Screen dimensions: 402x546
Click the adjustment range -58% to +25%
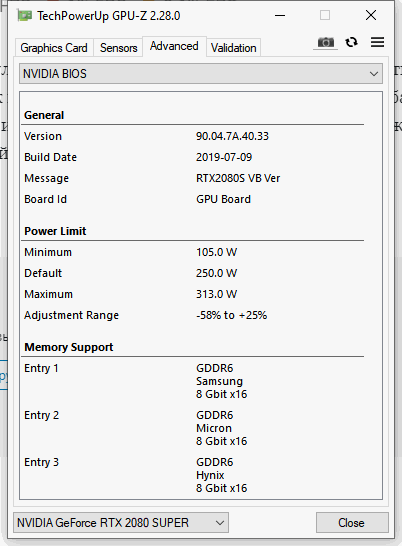tap(231, 315)
